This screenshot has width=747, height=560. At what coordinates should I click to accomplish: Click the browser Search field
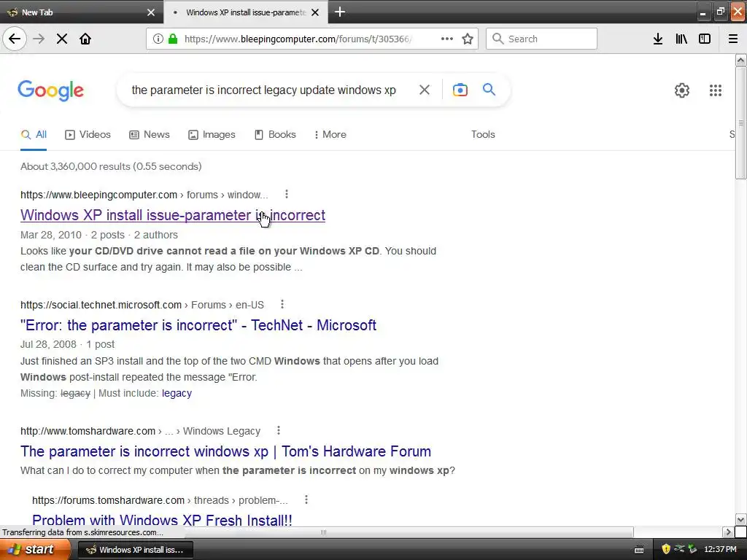point(542,39)
